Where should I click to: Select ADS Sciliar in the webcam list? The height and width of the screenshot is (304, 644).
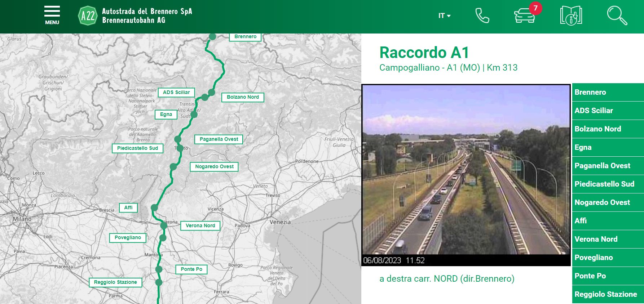608,111
